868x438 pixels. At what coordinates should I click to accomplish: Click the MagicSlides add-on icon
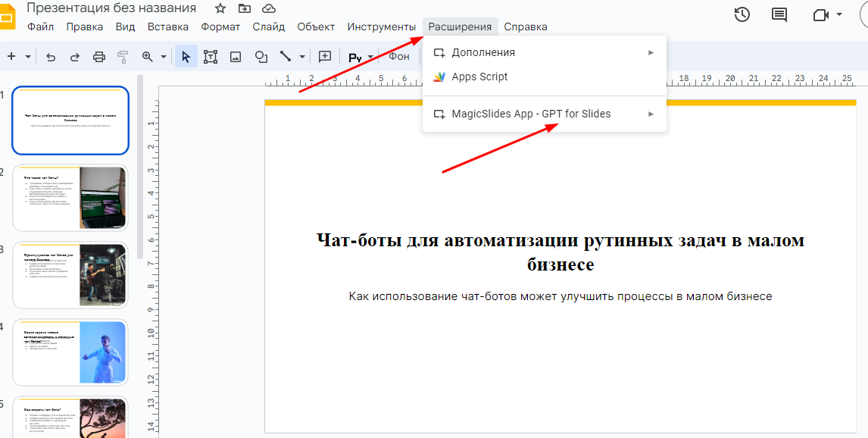439,114
